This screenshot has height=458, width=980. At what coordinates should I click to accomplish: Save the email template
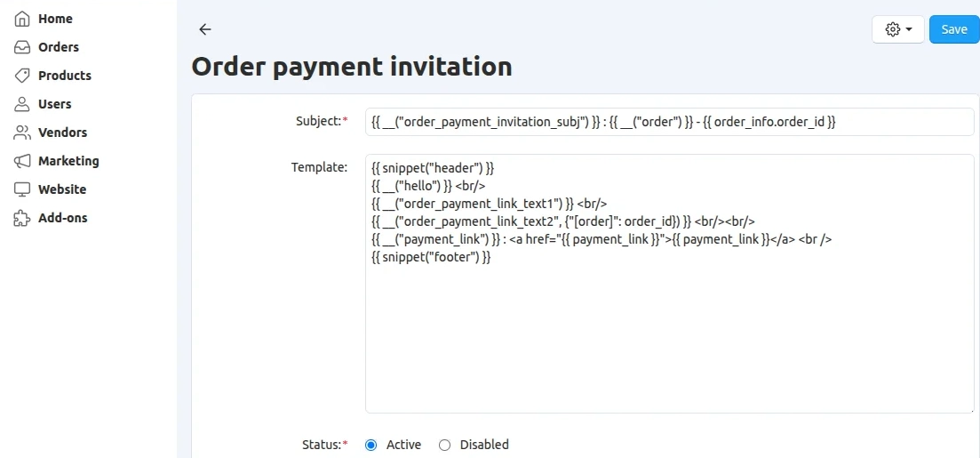click(x=954, y=29)
